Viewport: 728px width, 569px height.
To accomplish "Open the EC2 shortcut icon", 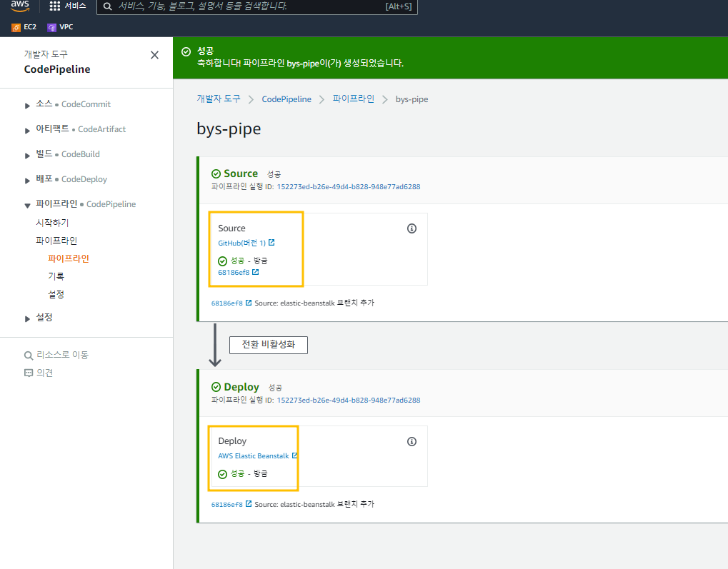I will coord(16,27).
